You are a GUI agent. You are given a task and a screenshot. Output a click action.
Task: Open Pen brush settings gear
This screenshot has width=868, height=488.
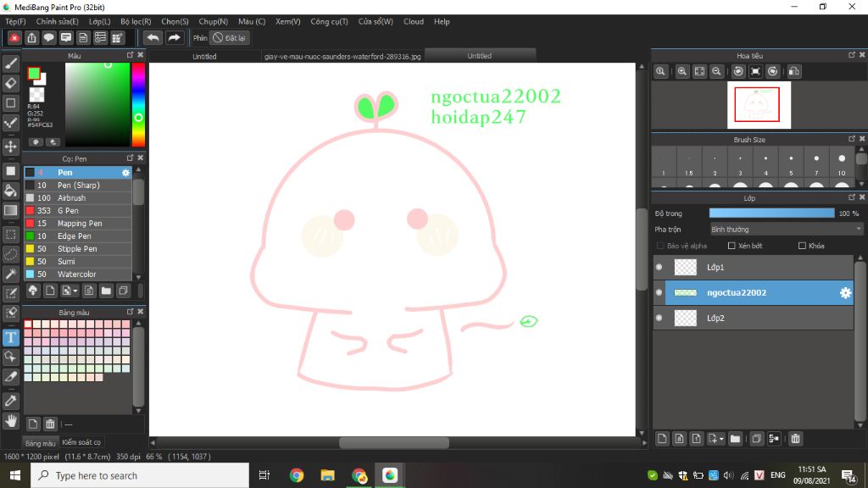pos(125,173)
